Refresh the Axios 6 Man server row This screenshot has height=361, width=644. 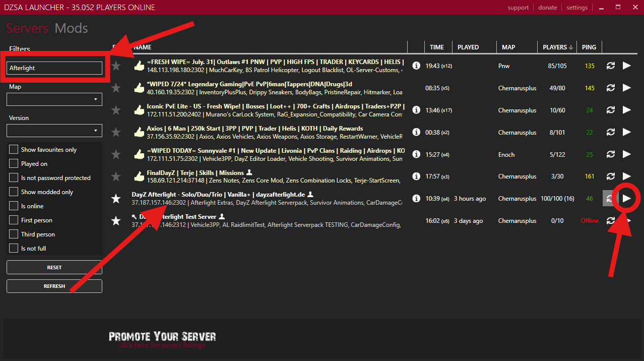click(610, 132)
